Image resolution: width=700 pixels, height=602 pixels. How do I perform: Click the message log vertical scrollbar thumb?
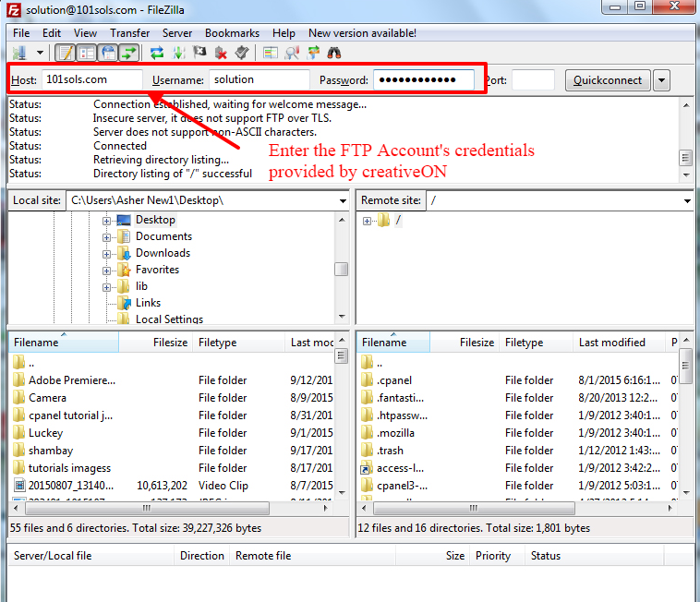[686, 158]
